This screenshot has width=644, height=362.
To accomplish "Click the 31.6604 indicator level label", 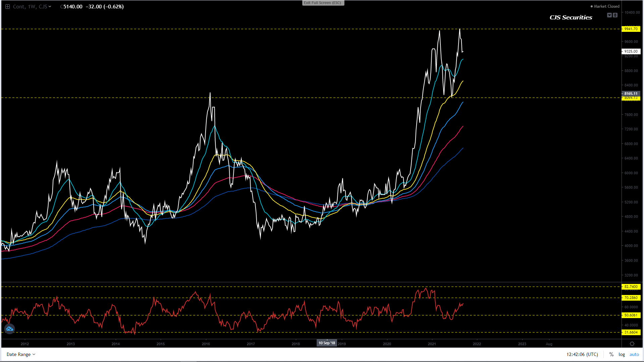I will click(x=631, y=332).
